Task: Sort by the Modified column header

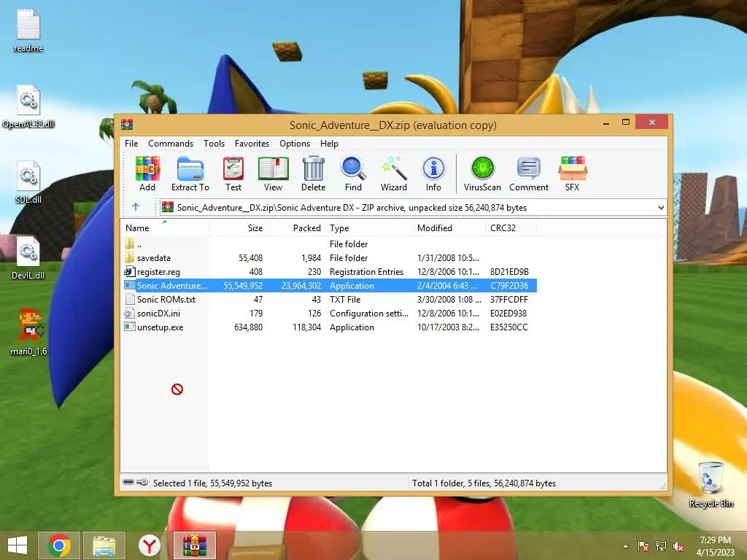Action: click(449, 228)
